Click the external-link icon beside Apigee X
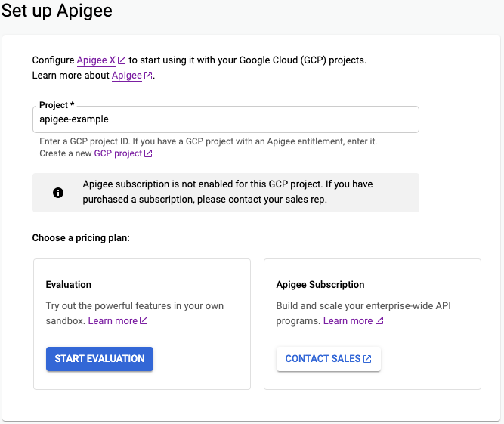Viewport: 504px width, 424px height. (122, 60)
